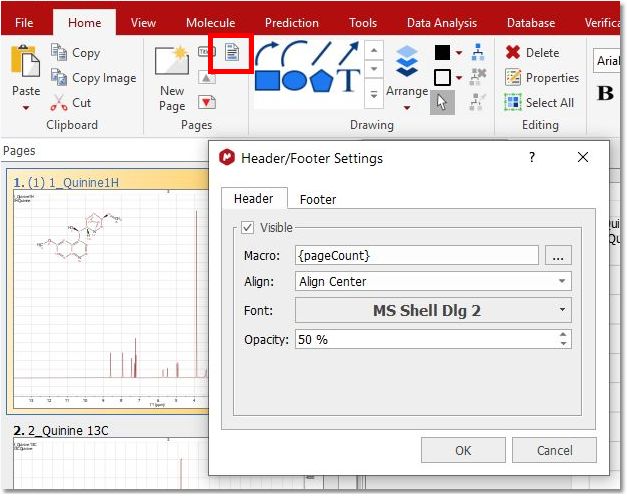Screen dimensions: 627x496
Task: Select the ellipse shape tool
Action: [x=294, y=81]
